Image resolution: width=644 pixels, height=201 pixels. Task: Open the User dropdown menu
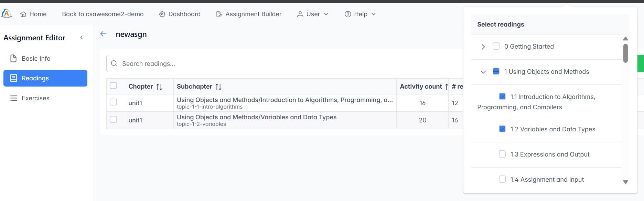click(x=313, y=14)
